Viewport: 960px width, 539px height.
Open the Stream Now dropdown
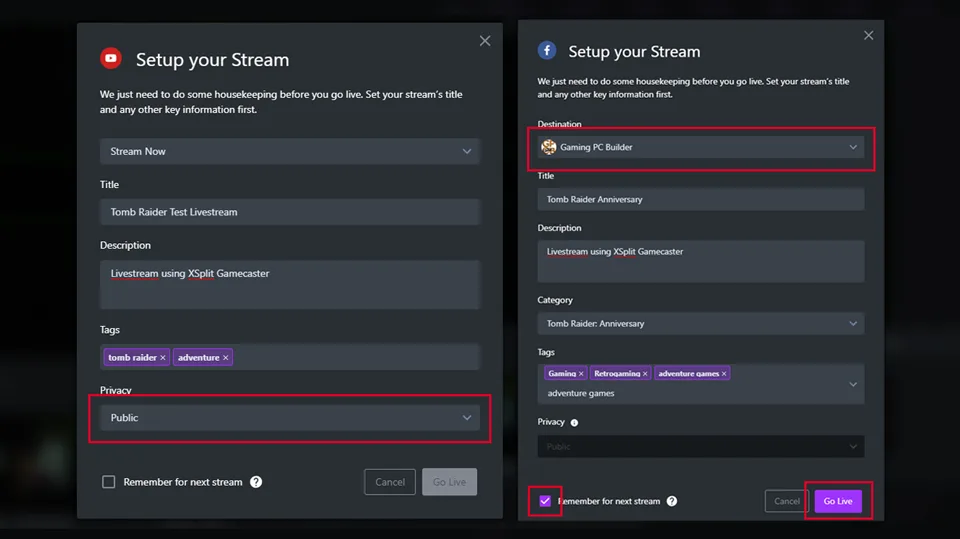tap(290, 151)
